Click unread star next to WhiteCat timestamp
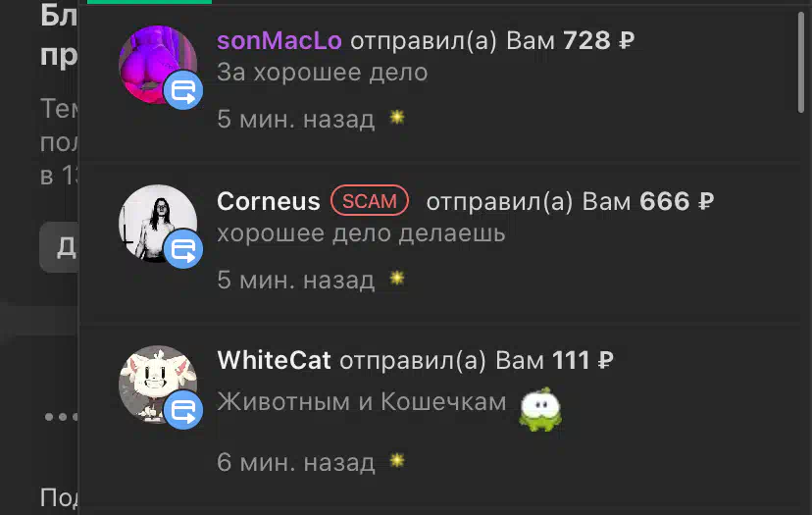This screenshot has width=812, height=515. (x=397, y=460)
